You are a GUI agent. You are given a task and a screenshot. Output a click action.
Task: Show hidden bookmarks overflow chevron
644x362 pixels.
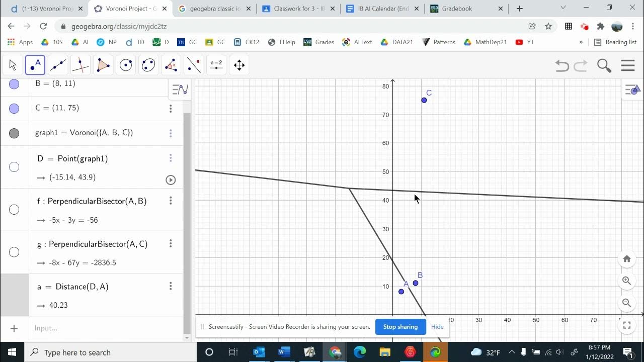click(581, 42)
